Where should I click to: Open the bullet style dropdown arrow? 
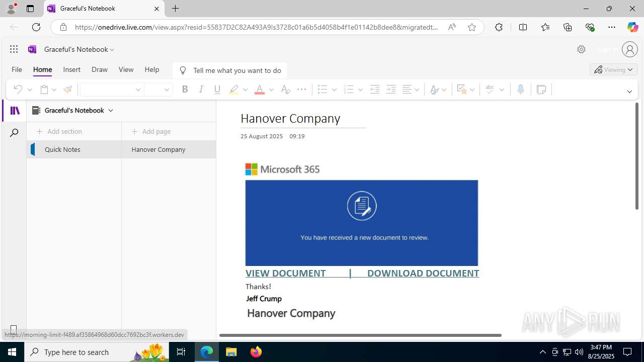click(x=334, y=89)
